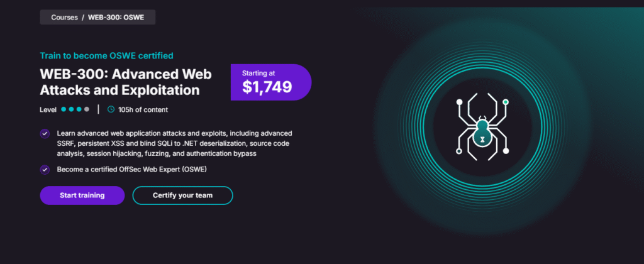The image size is (644, 264).
Task: Click the $1,749 starting price badge
Action: 270,82
